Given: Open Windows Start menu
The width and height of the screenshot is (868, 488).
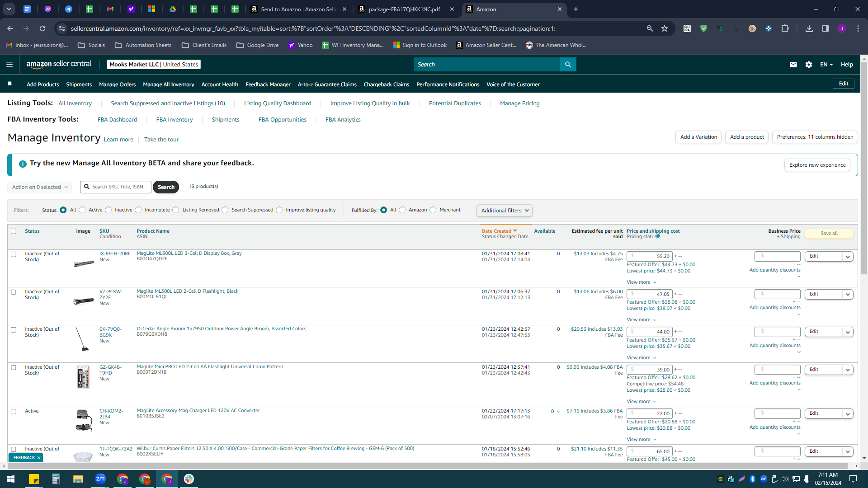Looking at the screenshot, I should point(11,479).
